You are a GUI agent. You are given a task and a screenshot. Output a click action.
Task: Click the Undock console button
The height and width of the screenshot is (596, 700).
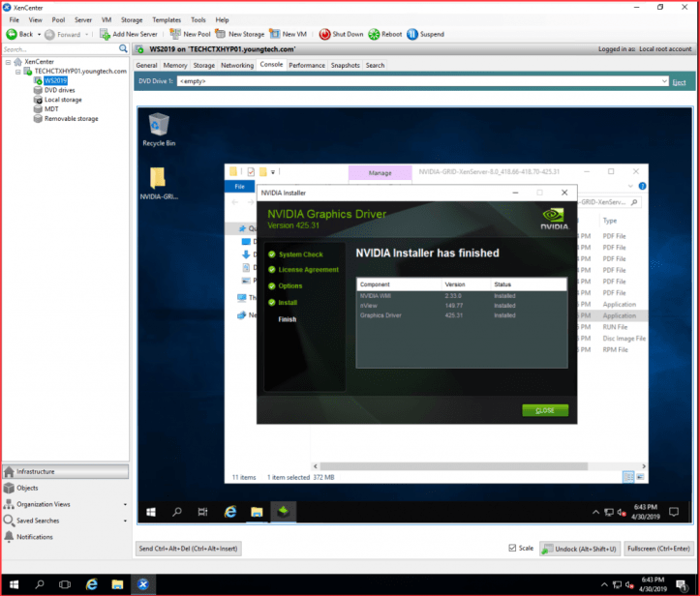click(580, 549)
